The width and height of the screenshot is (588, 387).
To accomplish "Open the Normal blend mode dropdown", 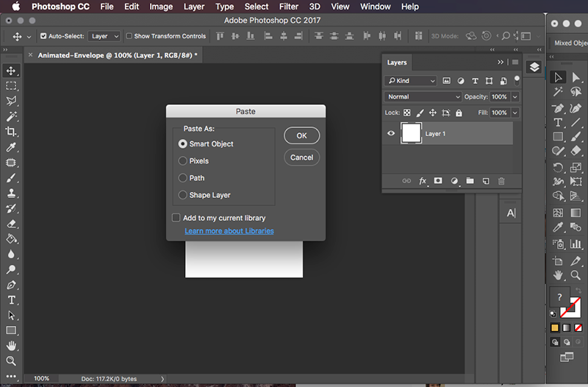I will (x=423, y=97).
